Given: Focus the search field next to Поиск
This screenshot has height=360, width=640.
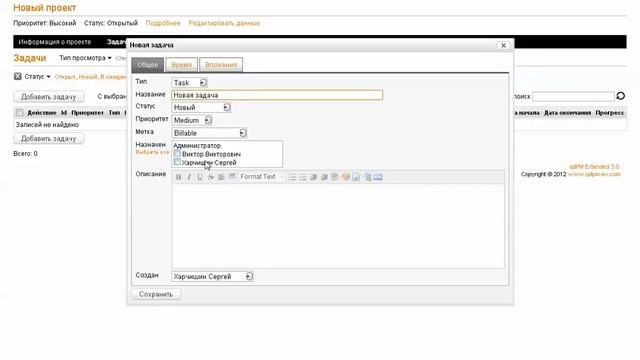Looking at the screenshot, I should point(573,96).
